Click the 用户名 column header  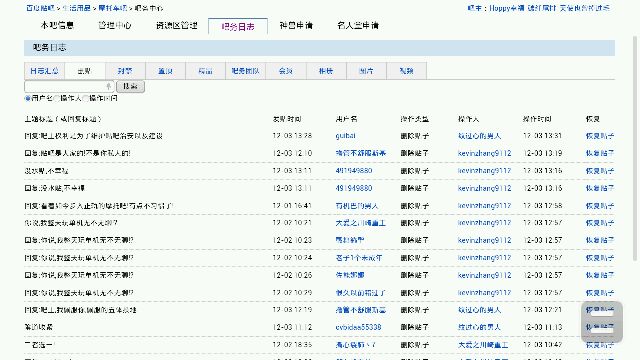pos(346,119)
